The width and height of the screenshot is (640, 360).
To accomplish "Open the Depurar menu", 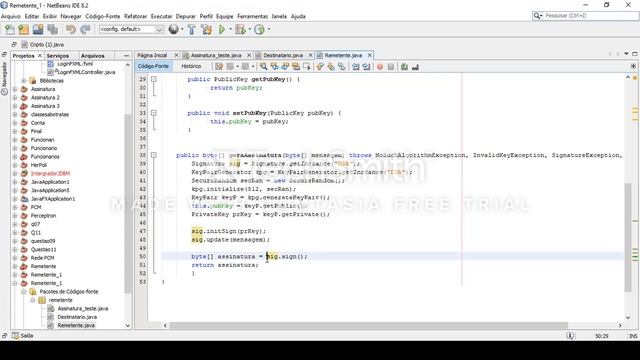I will pos(186,16).
